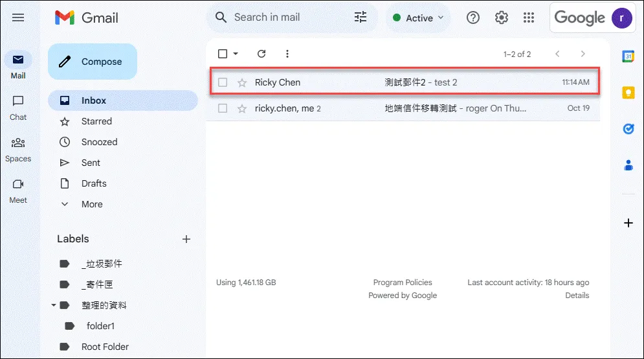Open the Active status dropdown

point(418,17)
